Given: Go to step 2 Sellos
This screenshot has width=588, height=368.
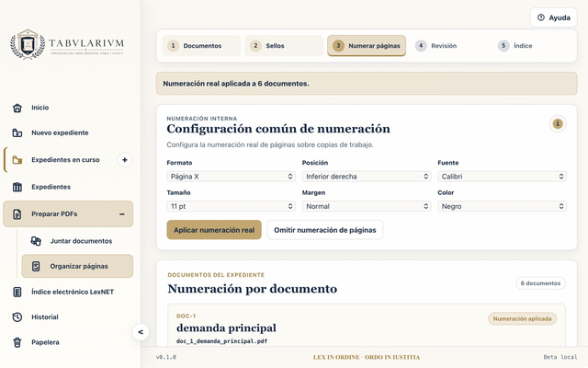Looking at the screenshot, I should pos(284,46).
